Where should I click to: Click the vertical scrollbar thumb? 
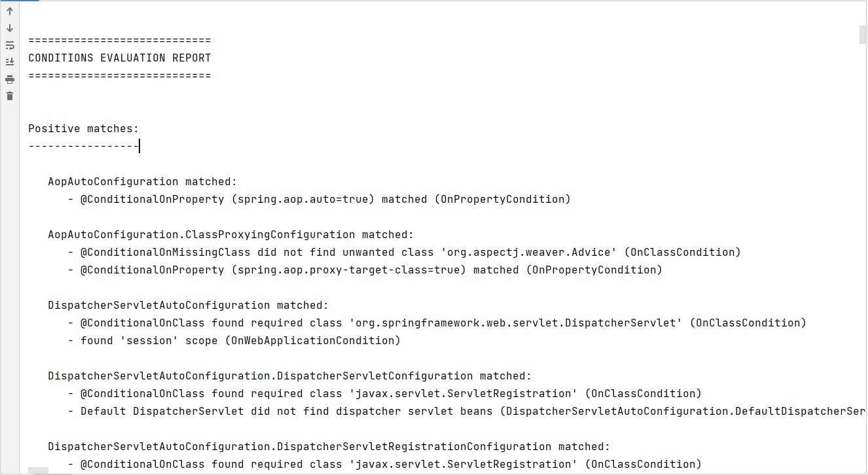pos(863,34)
